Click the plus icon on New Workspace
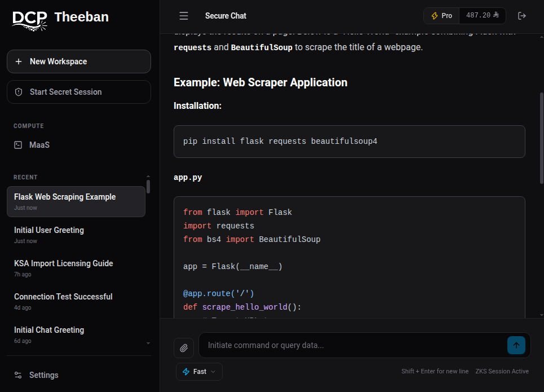The height and width of the screenshot is (392, 544). coord(19,61)
